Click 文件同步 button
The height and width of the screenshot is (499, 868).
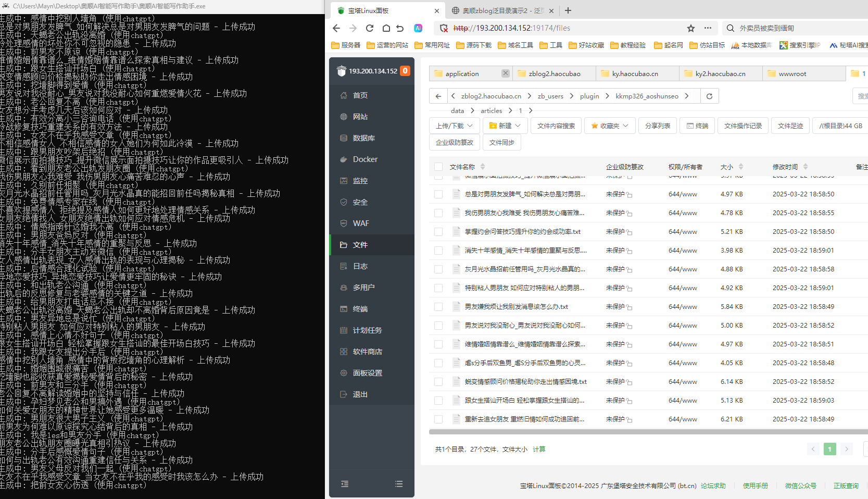502,142
